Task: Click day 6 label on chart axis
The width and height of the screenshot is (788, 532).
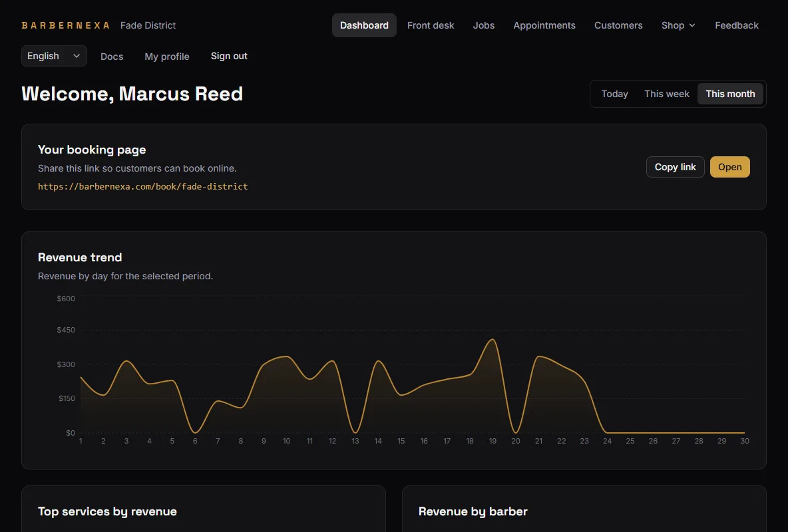Action: [195, 441]
